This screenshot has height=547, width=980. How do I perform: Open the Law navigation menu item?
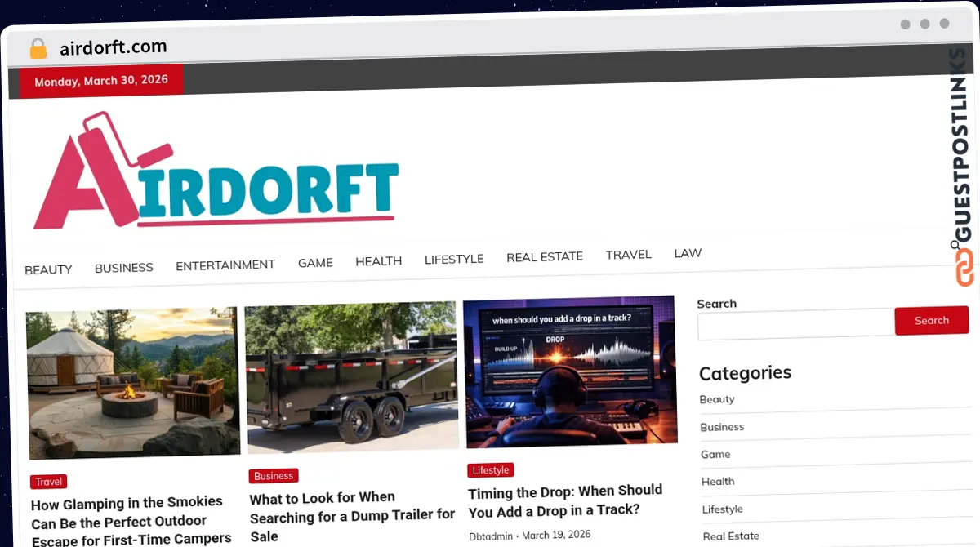pyautogui.click(x=688, y=253)
